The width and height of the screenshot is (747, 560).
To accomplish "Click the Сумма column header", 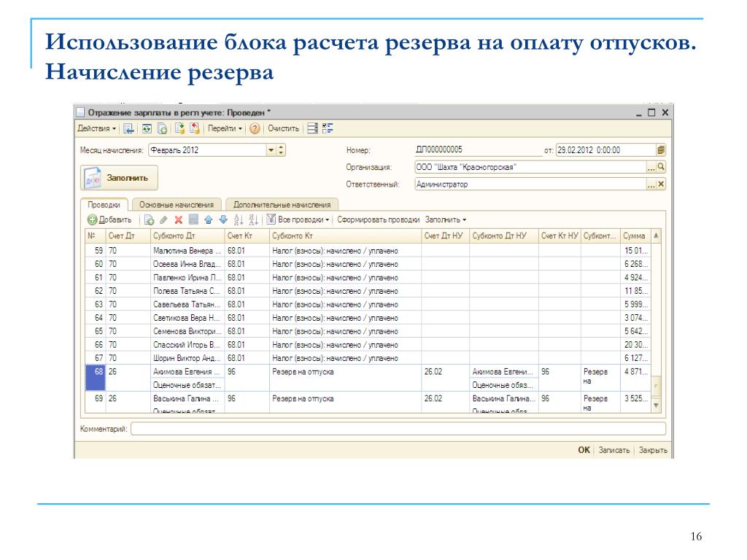I will tap(634, 236).
